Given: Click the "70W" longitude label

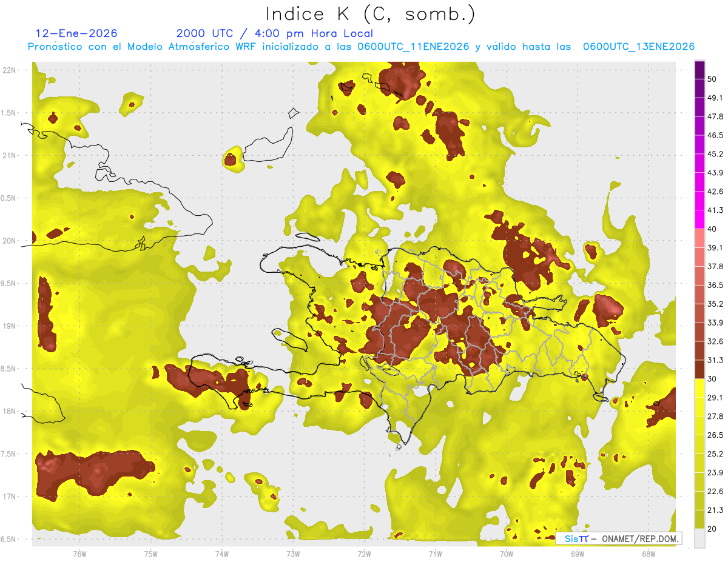Looking at the screenshot, I should (x=507, y=554).
